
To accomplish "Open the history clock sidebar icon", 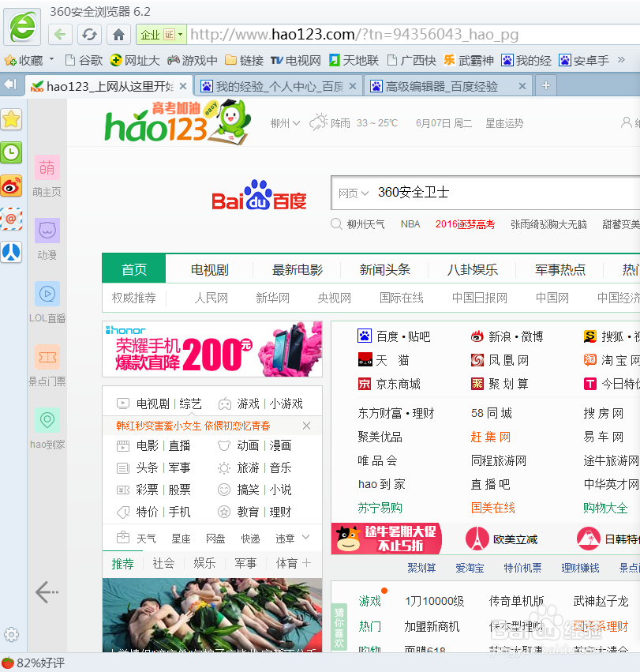I will (12, 152).
